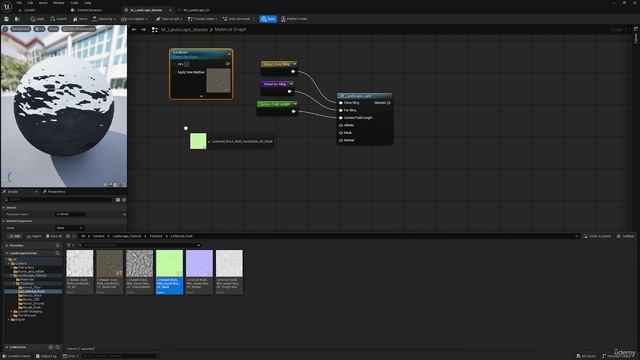The width and height of the screenshot is (640, 360).
Task: Open the Window menu
Action: click(x=59, y=3)
